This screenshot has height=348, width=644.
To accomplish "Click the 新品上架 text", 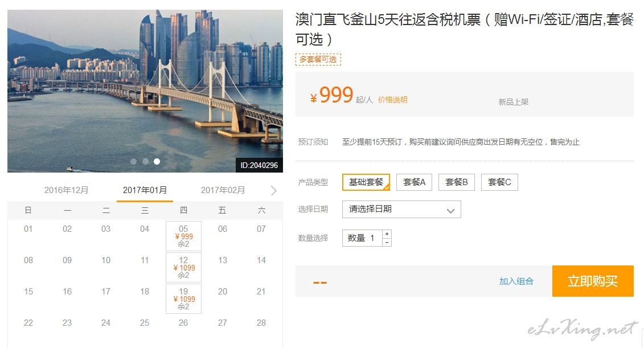I will tap(514, 102).
